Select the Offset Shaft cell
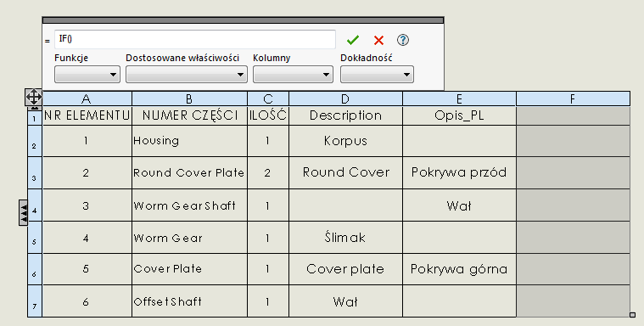The image size is (644, 326). pyautogui.click(x=189, y=301)
